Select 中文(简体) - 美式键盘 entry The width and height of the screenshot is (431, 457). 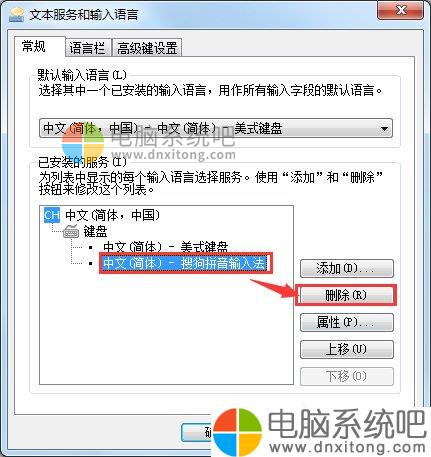(166, 247)
